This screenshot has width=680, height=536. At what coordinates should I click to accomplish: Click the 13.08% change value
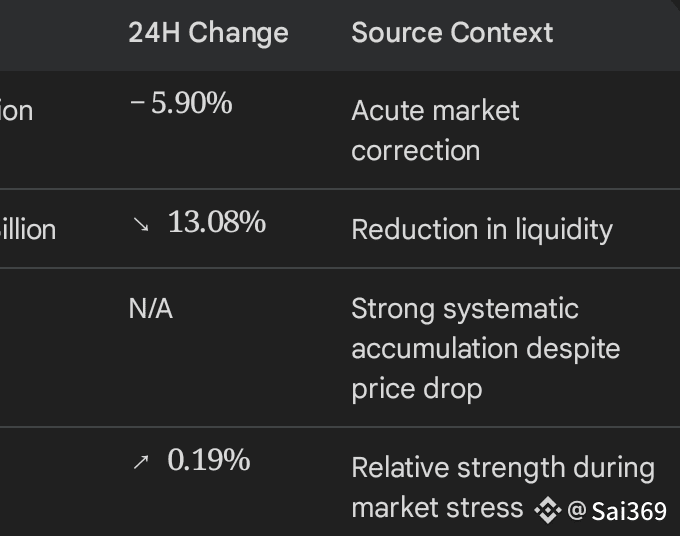coord(216,223)
